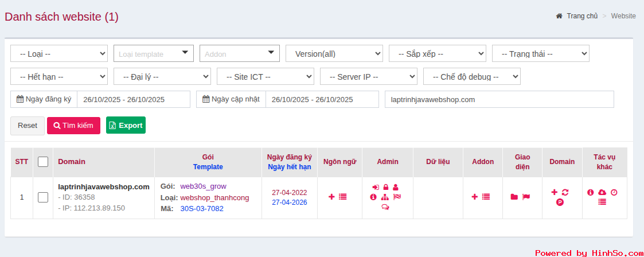The image size is (644, 257).
Task: Click the 30S-03-7082 code link
Action: click(202, 209)
